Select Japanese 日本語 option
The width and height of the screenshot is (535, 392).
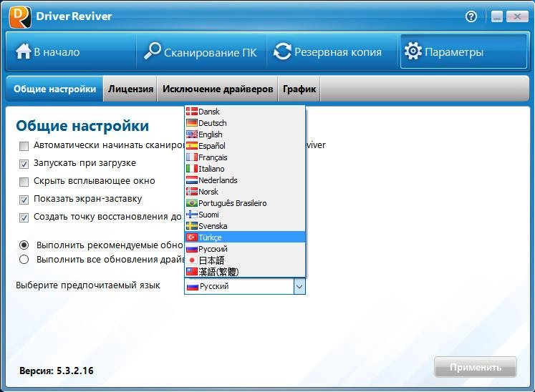point(245,260)
